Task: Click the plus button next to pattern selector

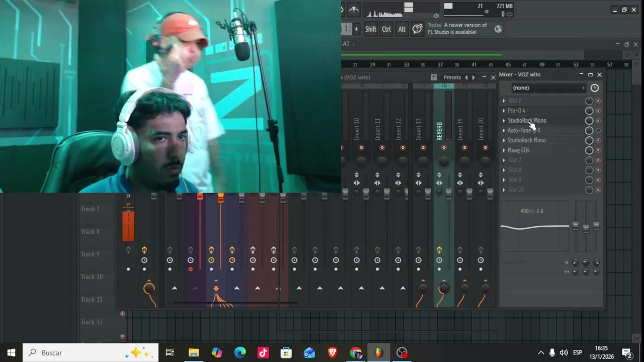Action: (x=356, y=29)
